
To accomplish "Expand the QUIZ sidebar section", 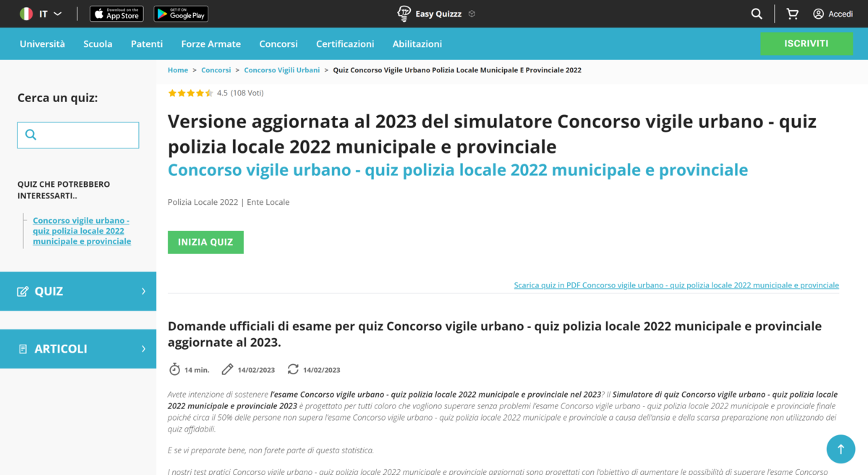I will coord(78,291).
